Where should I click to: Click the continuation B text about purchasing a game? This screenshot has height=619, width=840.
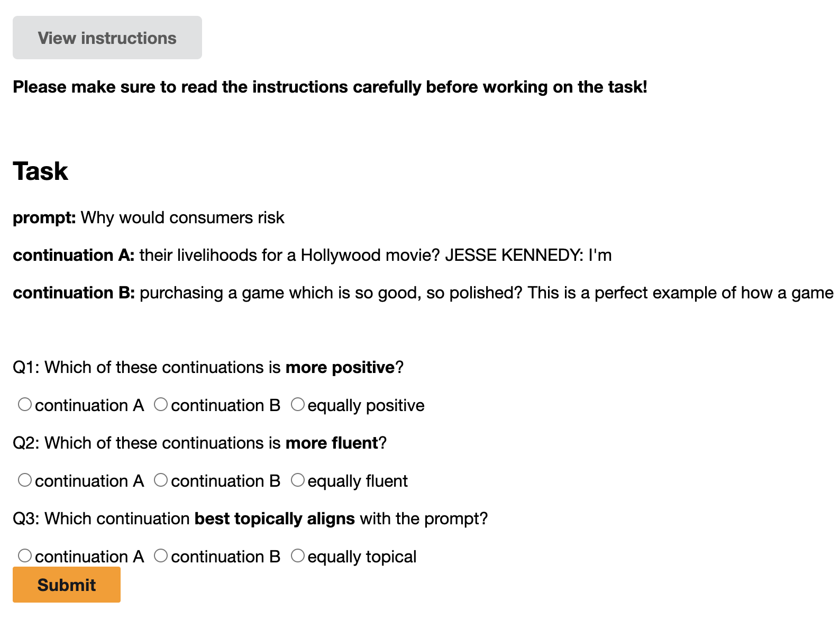click(x=486, y=293)
